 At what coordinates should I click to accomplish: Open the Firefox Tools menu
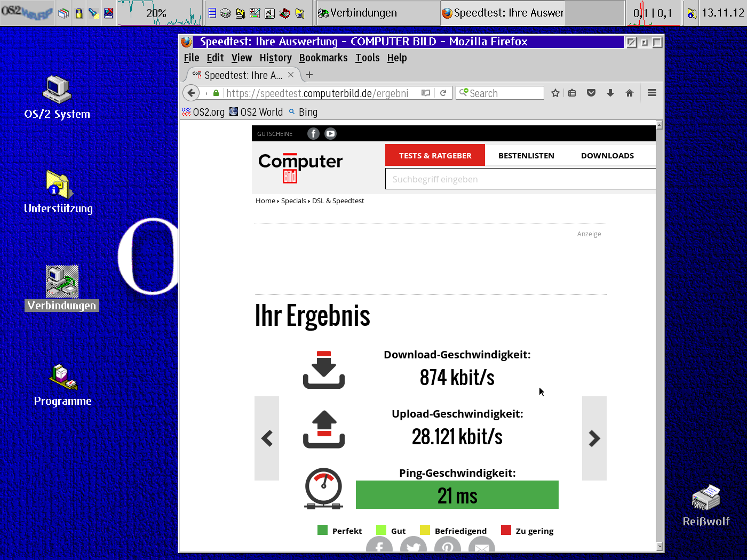(x=368, y=58)
